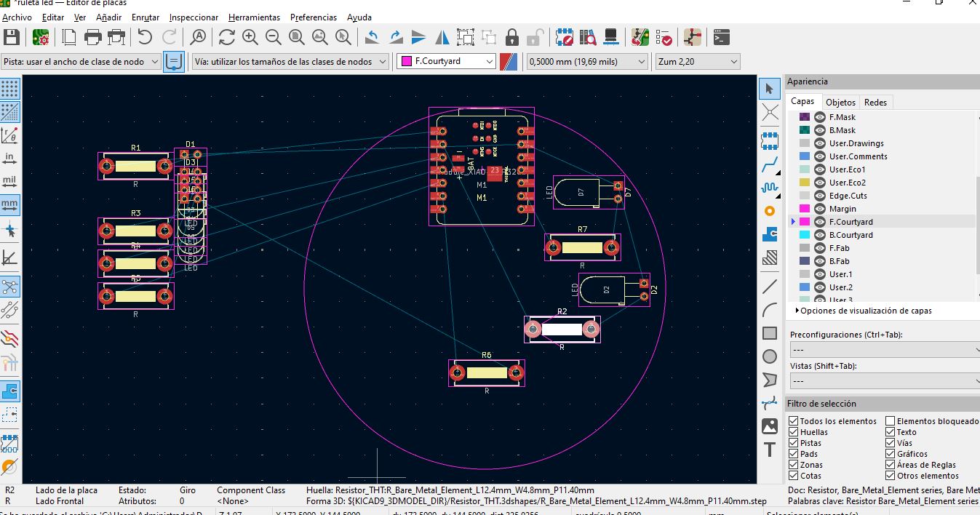Click the Undo arrow in the toolbar
Image resolution: width=980 pixels, height=515 pixels.
click(x=145, y=37)
